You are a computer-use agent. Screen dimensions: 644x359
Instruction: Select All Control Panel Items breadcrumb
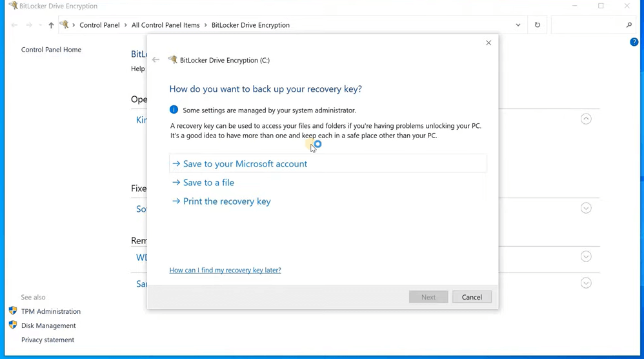point(166,25)
